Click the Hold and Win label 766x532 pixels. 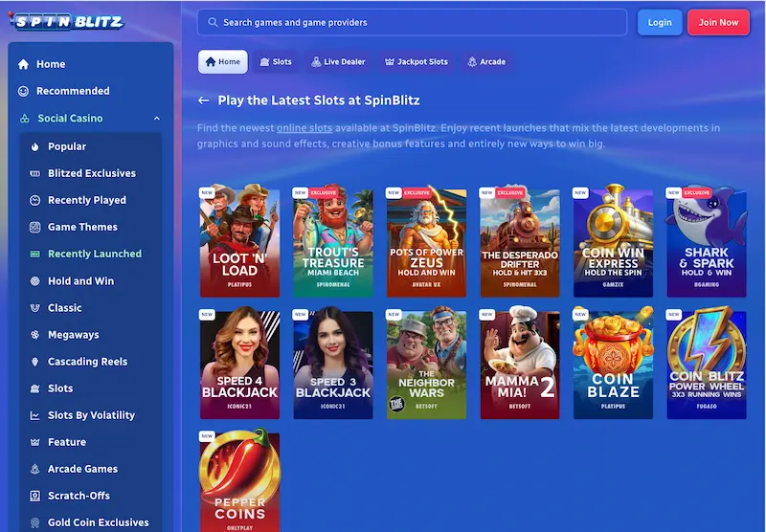coord(80,281)
